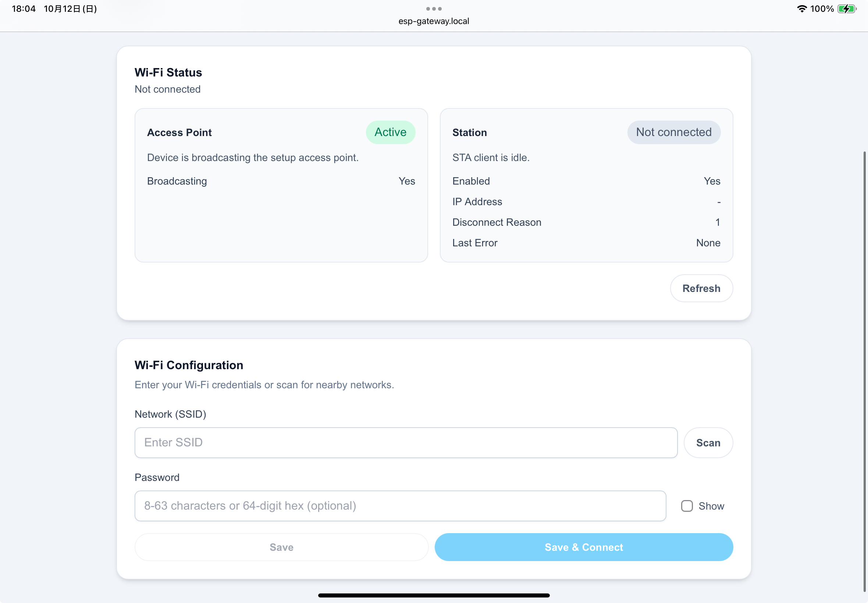Tap the date 10月12日 in the status bar
This screenshot has width=868, height=603.
pyautogui.click(x=70, y=8)
